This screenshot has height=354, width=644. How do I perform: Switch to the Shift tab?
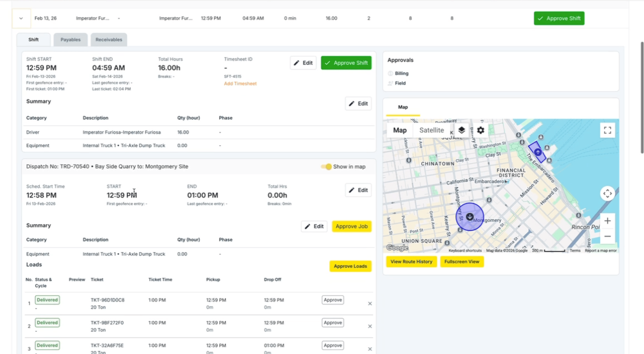point(33,39)
